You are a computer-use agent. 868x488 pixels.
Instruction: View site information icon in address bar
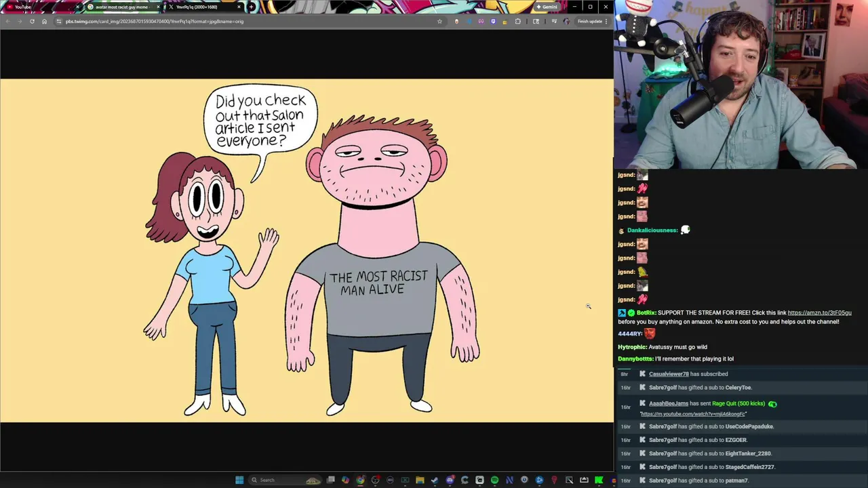click(x=59, y=21)
